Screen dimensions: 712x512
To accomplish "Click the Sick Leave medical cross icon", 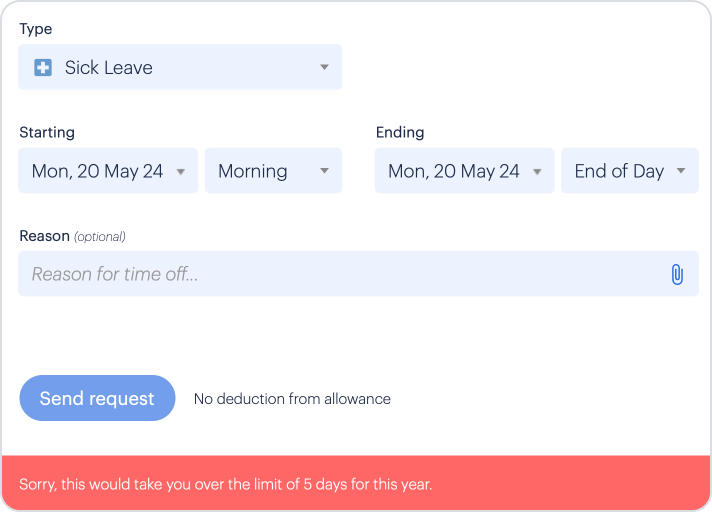I will [43, 68].
